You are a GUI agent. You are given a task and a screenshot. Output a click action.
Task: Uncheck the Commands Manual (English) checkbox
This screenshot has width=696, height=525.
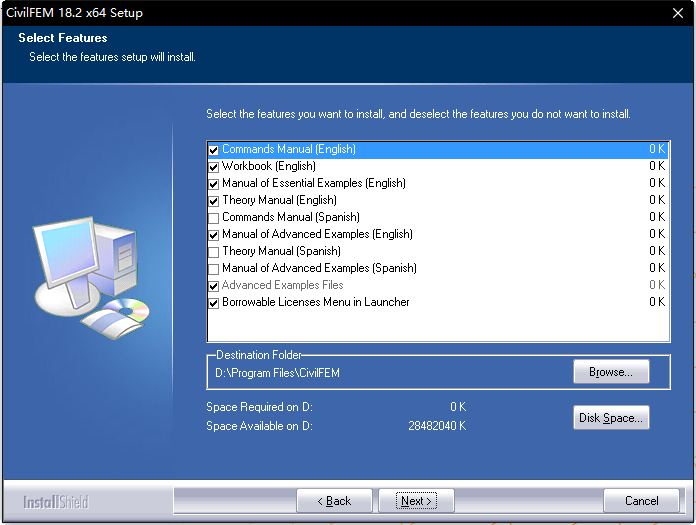tap(214, 150)
